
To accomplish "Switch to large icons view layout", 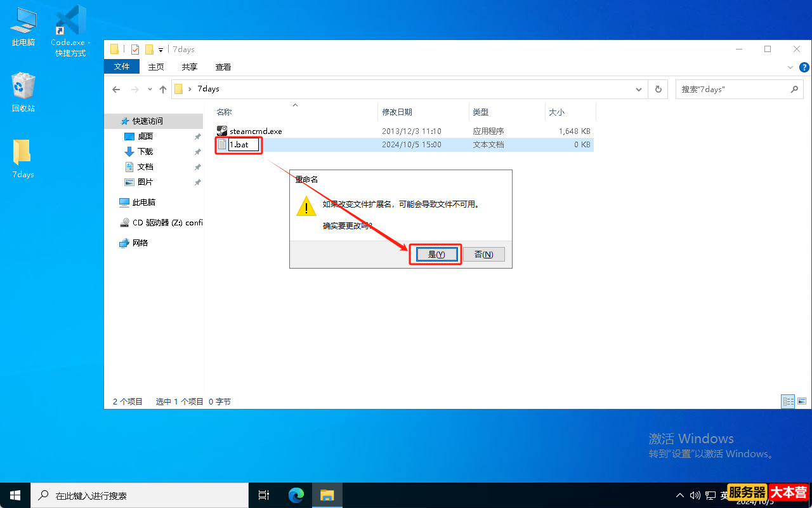I will point(802,401).
